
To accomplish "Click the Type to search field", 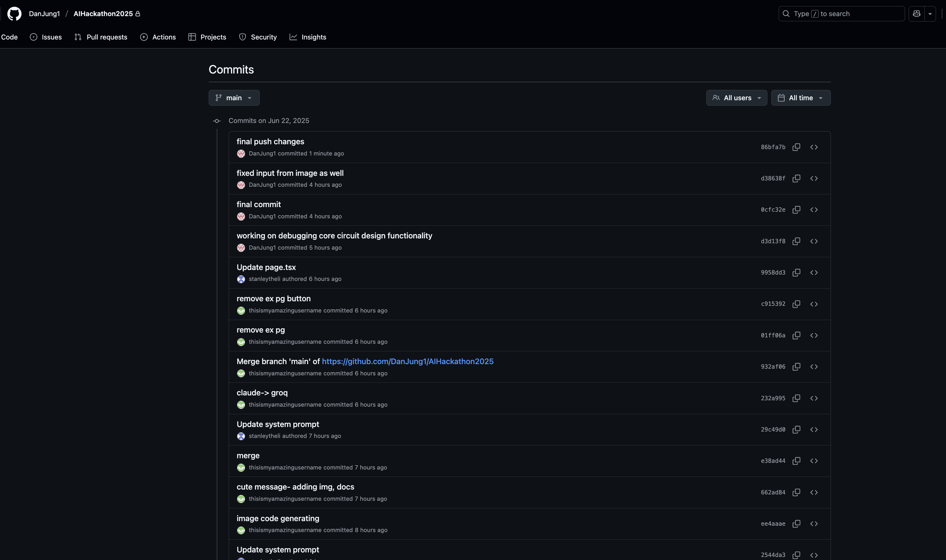I will point(841,14).
